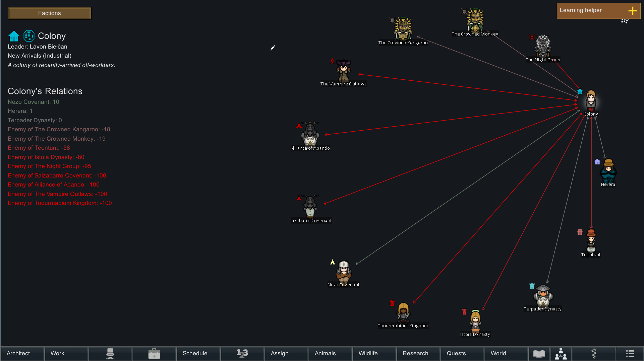This screenshot has width=644, height=361.
Task: Click 'Terpader Dynasty: 0' relation
Action: 35,120
